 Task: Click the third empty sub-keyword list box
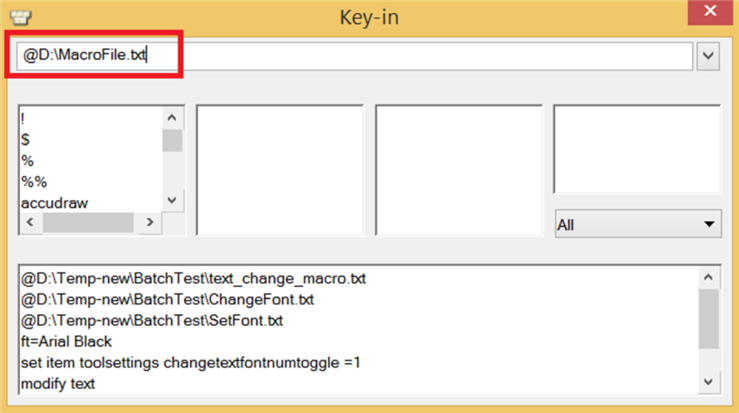(x=459, y=170)
